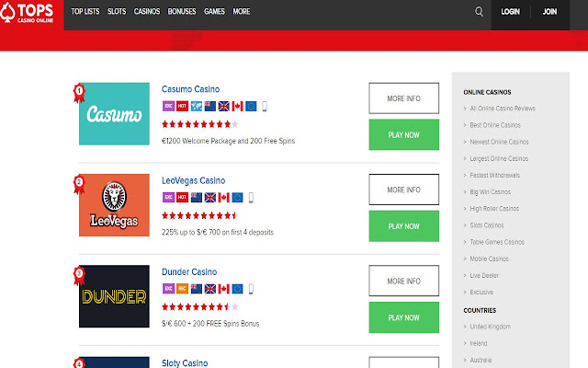588x368 pixels.
Task: Open the Bonuses menu
Action: tap(182, 12)
